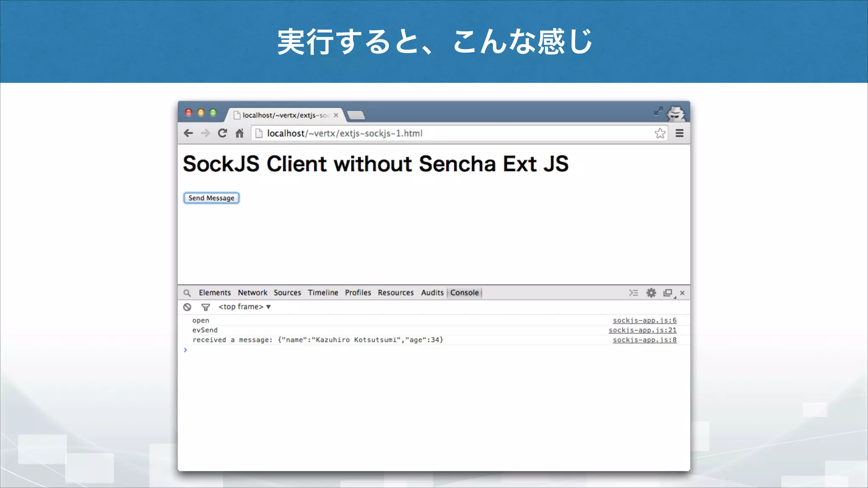
Task: Click the reload page icon
Action: pyautogui.click(x=223, y=133)
